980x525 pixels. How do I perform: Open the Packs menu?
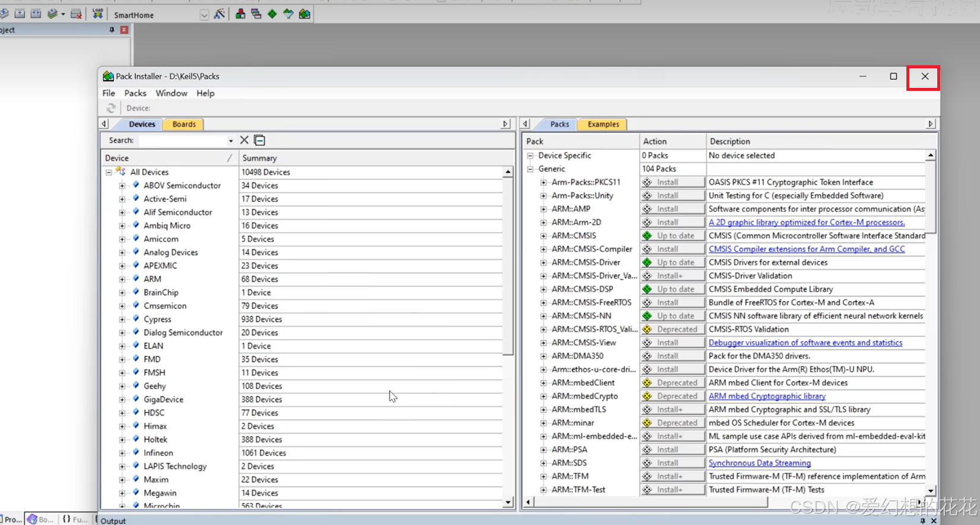pyautogui.click(x=135, y=93)
